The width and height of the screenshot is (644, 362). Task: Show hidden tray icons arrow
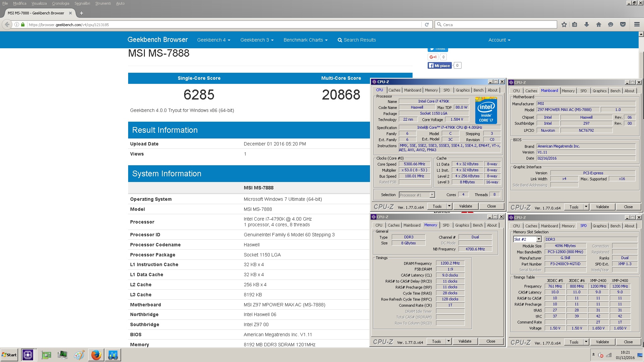click(593, 355)
